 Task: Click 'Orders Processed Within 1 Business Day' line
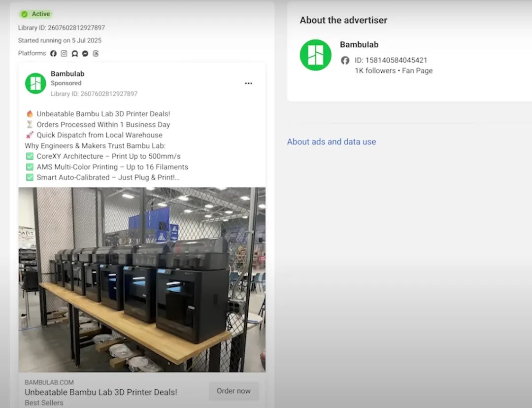pyautogui.click(x=103, y=125)
